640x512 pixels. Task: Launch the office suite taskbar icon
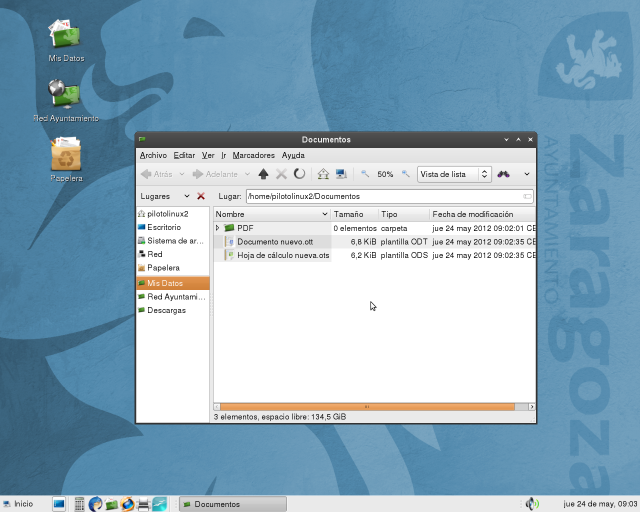click(160, 504)
